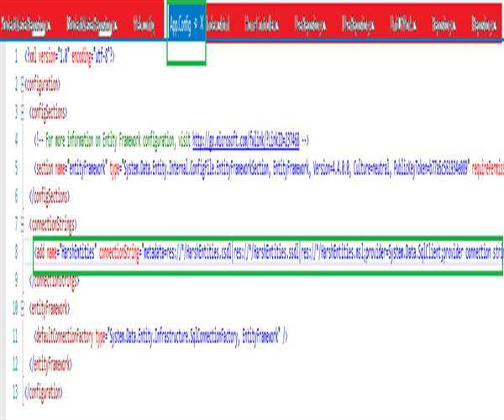The width and height of the screenshot is (504, 420).
Task: Click the closing </entityFramework> tag
Action: click(x=50, y=365)
